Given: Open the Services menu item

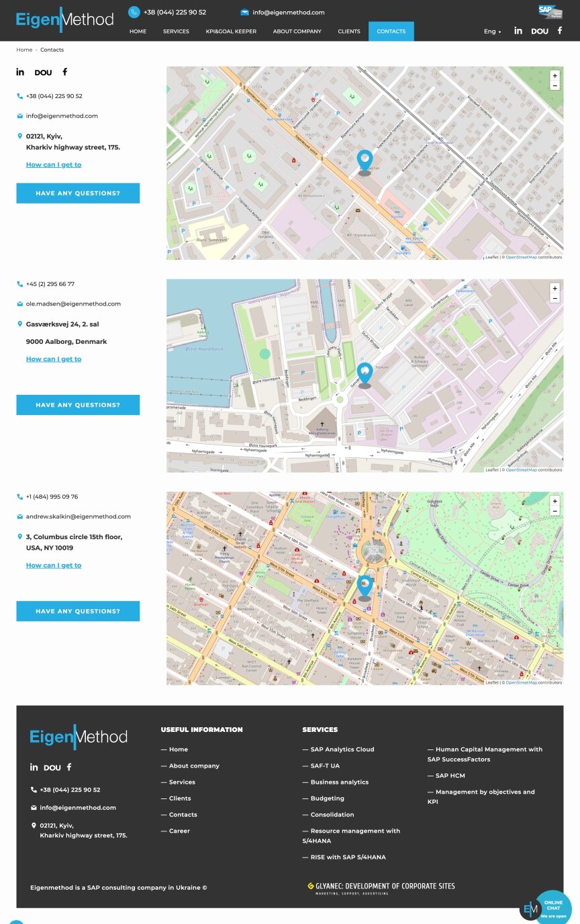Looking at the screenshot, I should tap(176, 32).
